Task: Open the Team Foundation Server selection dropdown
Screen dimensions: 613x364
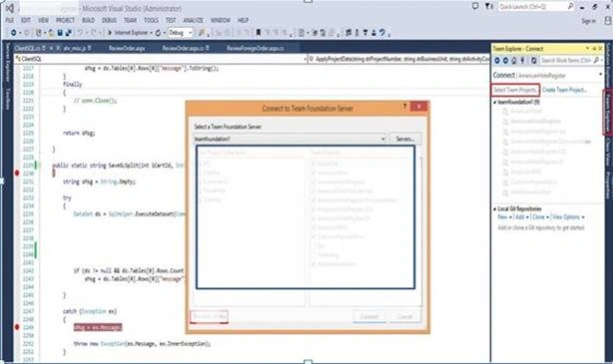Action: coord(291,139)
